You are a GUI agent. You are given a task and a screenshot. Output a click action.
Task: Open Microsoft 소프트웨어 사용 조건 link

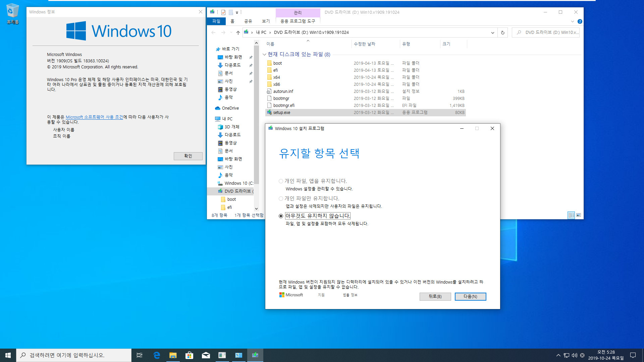[94, 117]
